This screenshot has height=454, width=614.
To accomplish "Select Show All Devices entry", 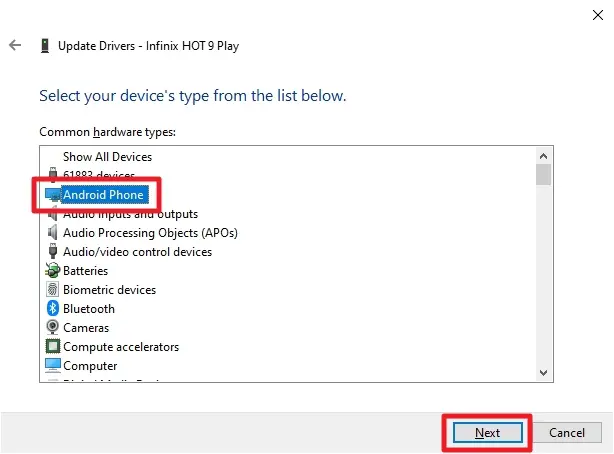I will (x=107, y=157).
